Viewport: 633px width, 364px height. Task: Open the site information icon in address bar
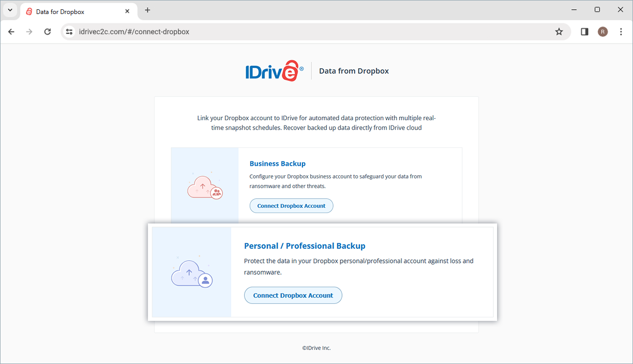click(69, 32)
